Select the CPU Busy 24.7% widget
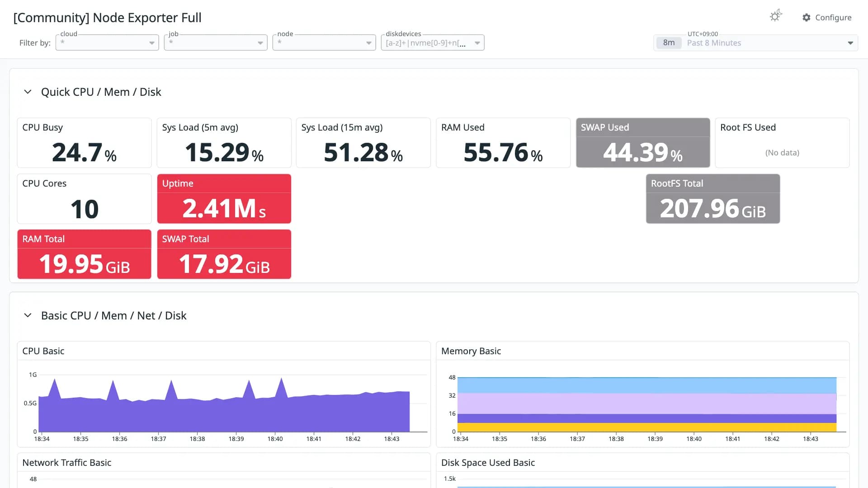The width and height of the screenshot is (868, 488). (84, 143)
